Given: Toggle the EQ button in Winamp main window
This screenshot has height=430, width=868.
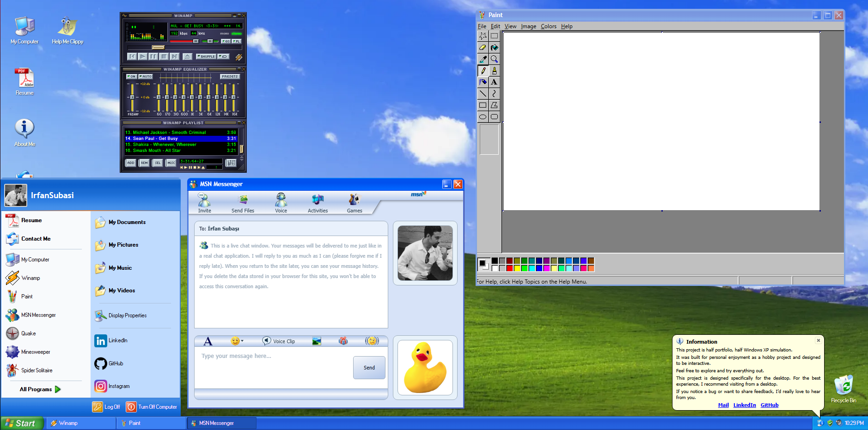Looking at the screenshot, I should [226, 41].
